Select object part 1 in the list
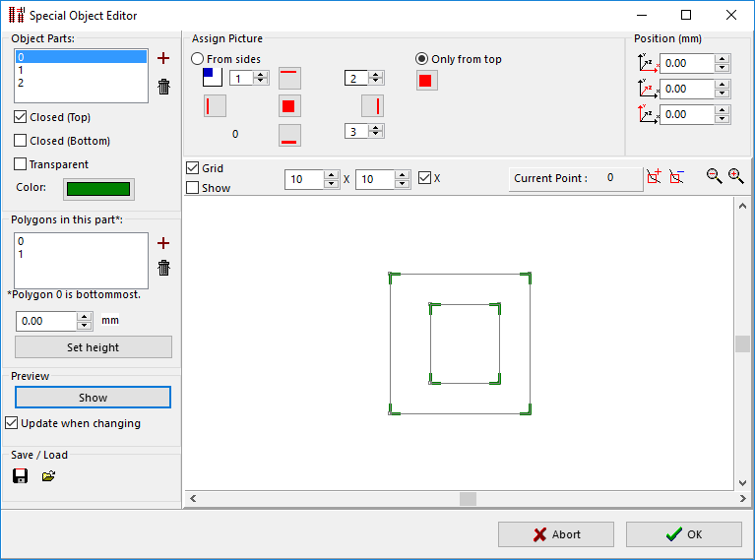 pos(81,70)
